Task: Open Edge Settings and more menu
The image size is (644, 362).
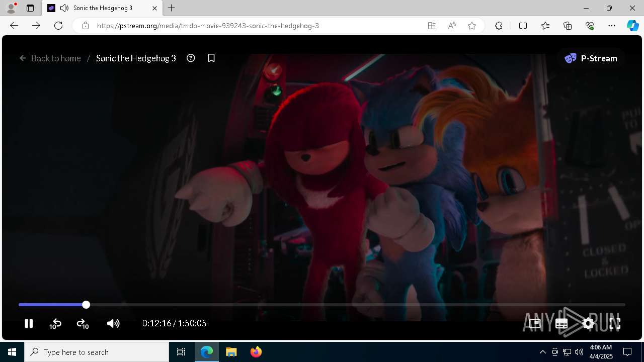Action: [x=612, y=26]
